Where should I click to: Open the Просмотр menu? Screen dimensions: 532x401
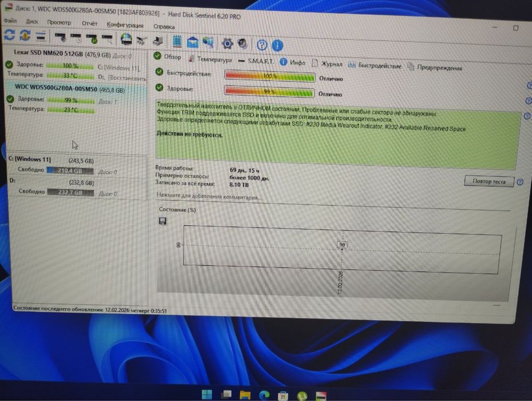(59, 22)
